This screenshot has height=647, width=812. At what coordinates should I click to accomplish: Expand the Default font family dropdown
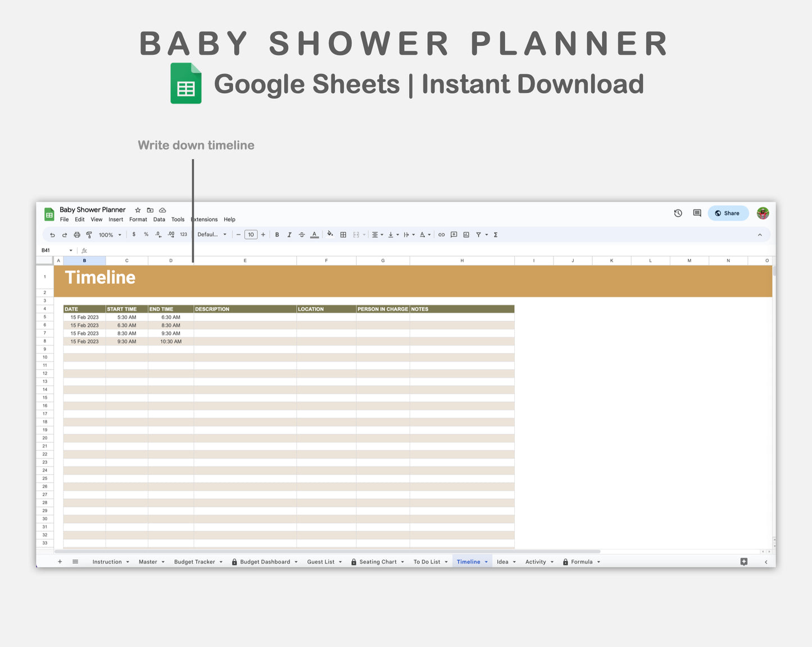pos(212,234)
